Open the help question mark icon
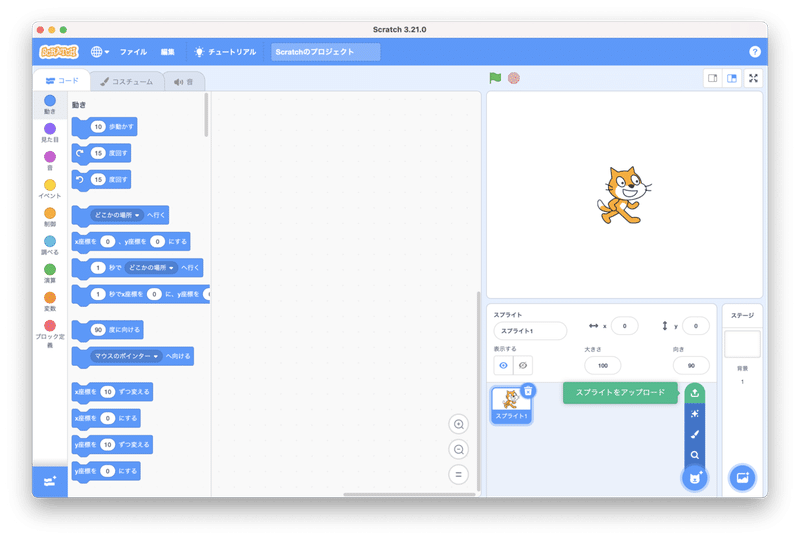 tap(755, 52)
